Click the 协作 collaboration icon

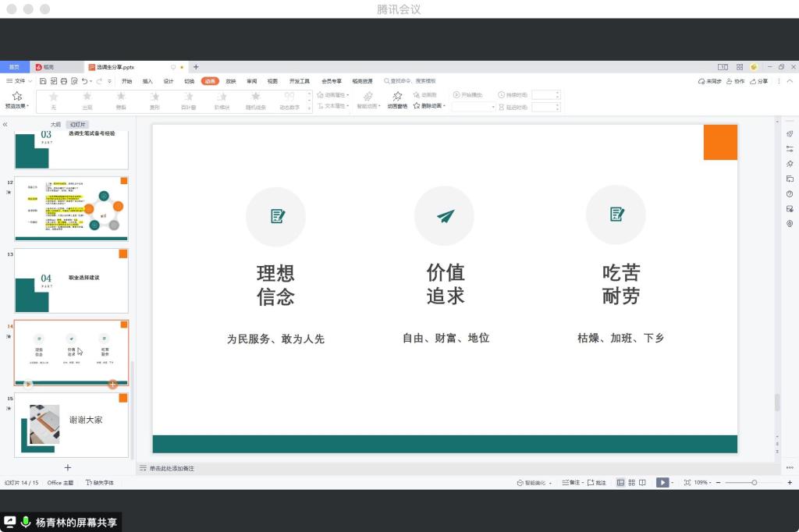pyautogui.click(x=735, y=81)
